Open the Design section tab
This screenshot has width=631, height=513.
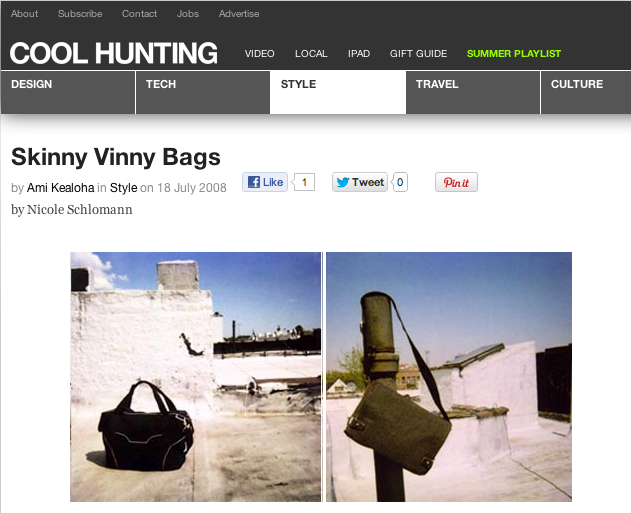click(68, 93)
